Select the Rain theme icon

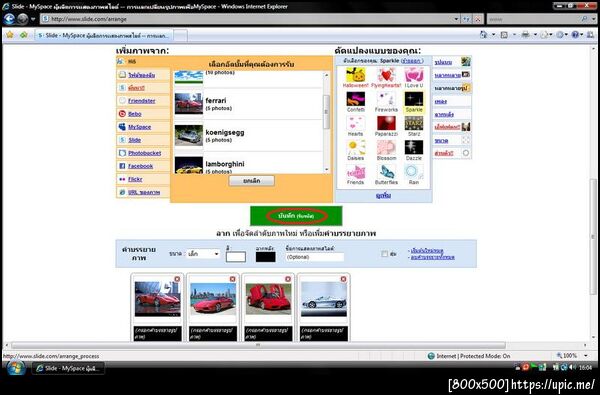[414, 172]
